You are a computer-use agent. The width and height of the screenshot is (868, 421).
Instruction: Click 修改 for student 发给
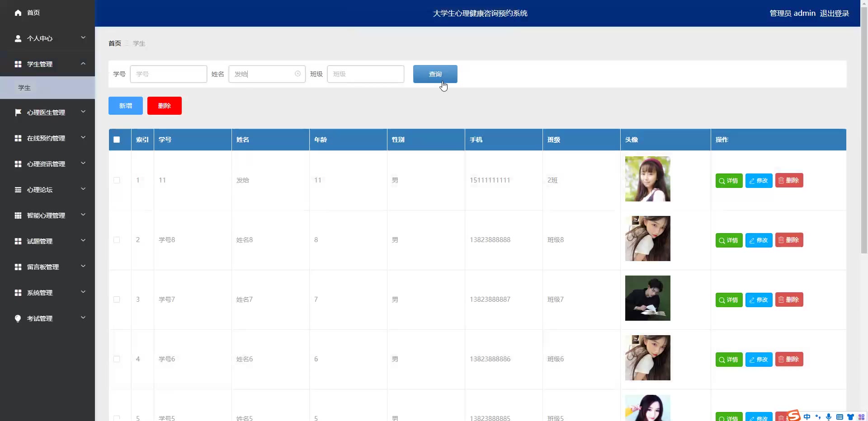coord(759,181)
